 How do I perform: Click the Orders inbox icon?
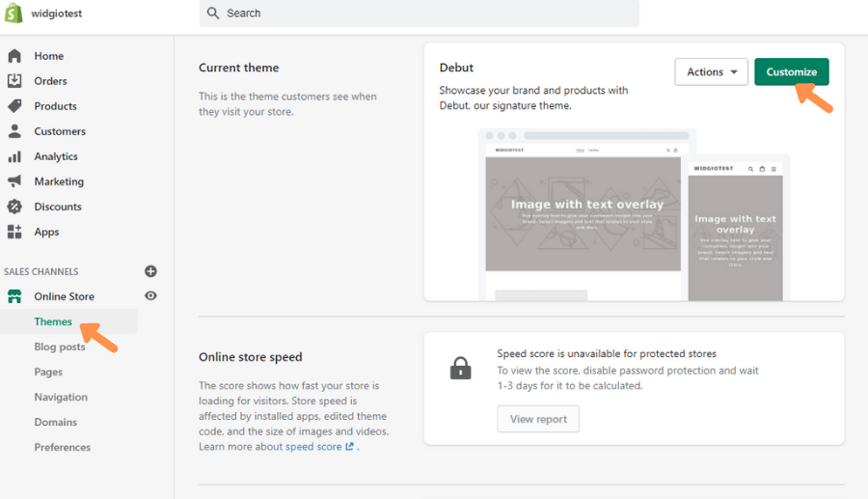tap(14, 81)
